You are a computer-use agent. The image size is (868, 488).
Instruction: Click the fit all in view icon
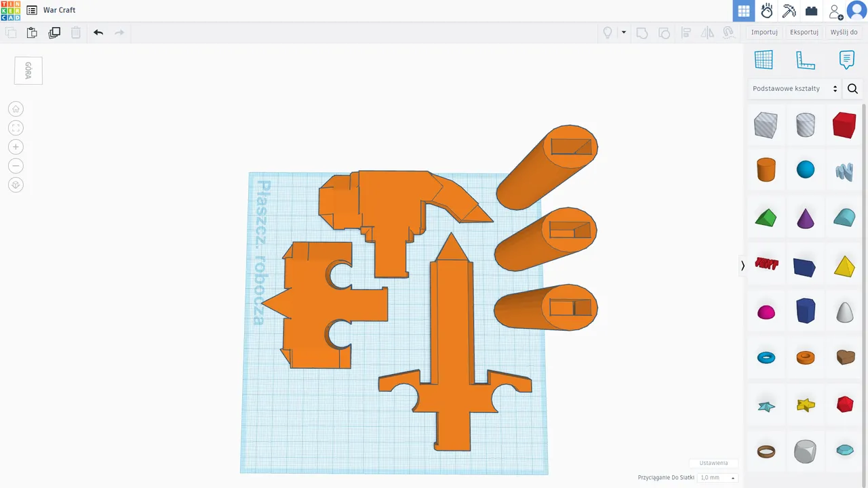click(16, 127)
